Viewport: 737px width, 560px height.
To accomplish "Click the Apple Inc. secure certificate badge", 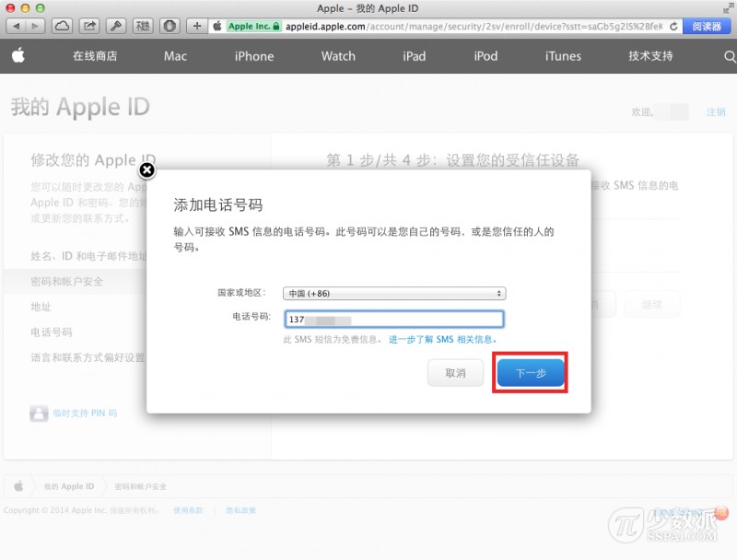I will pos(254,27).
